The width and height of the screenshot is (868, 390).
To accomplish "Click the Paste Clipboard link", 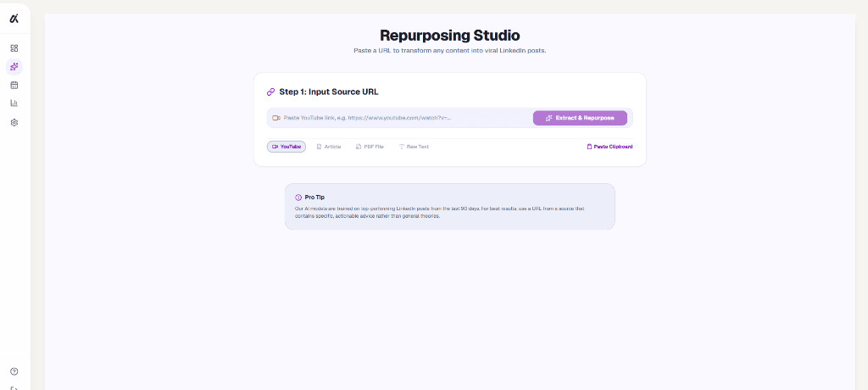I will click(609, 147).
